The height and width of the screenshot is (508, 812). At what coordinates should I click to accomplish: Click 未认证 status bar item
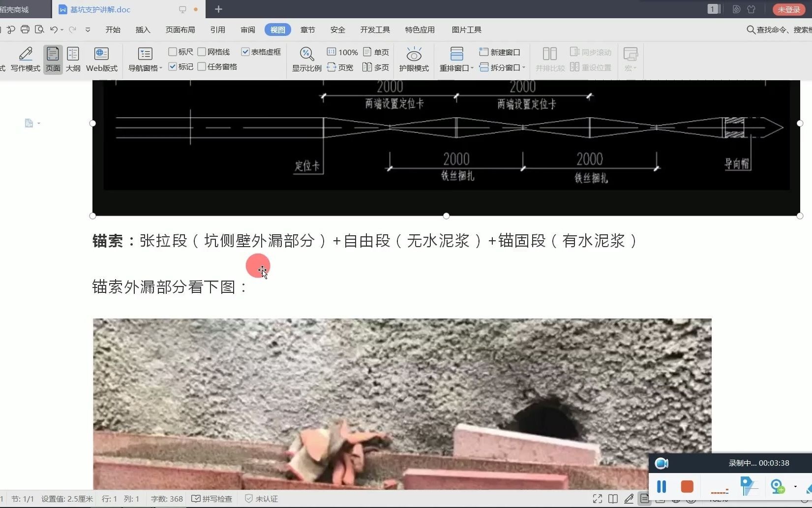(262, 499)
